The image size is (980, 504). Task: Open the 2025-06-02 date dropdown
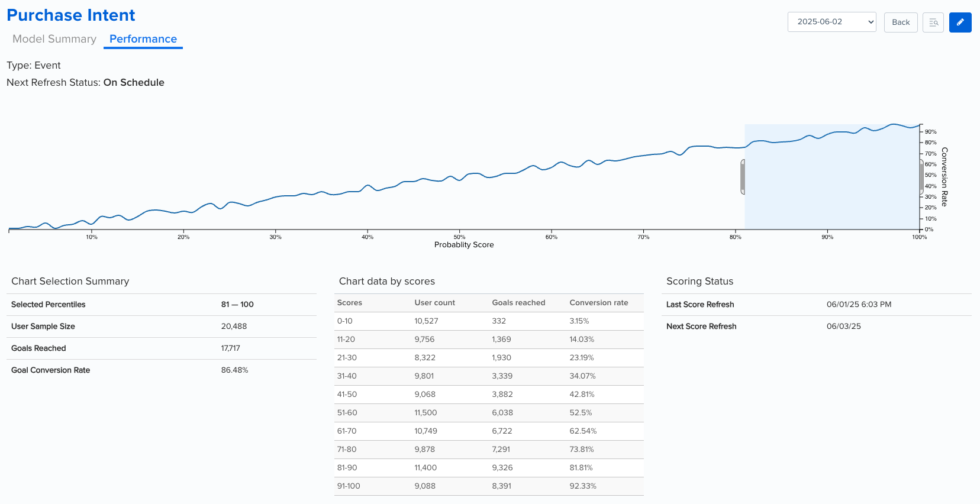click(831, 22)
